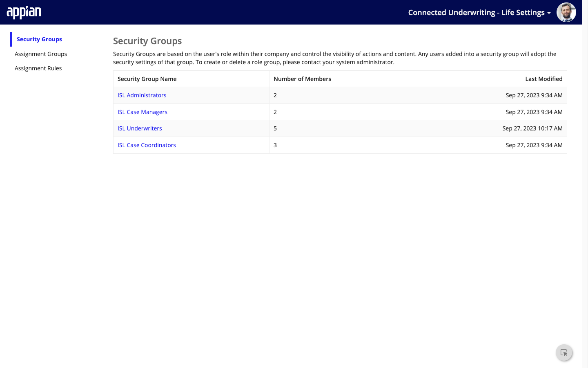The width and height of the screenshot is (588, 368).
Task: Open the Assignment Groups sidebar tab
Action: (x=41, y=54)
